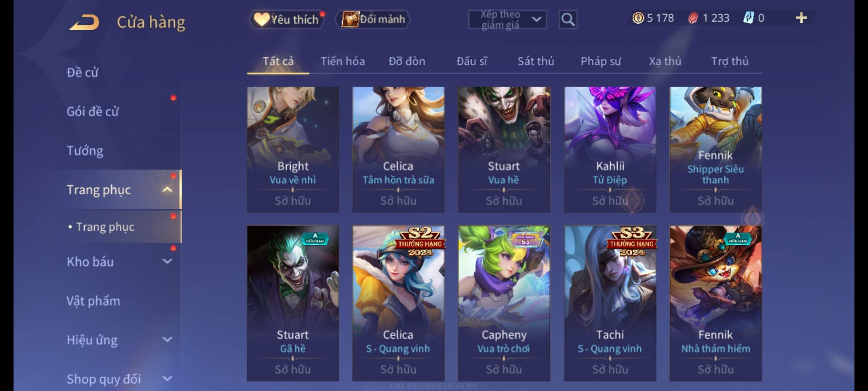Switch to the Pháp sư tab

point(601,61)
